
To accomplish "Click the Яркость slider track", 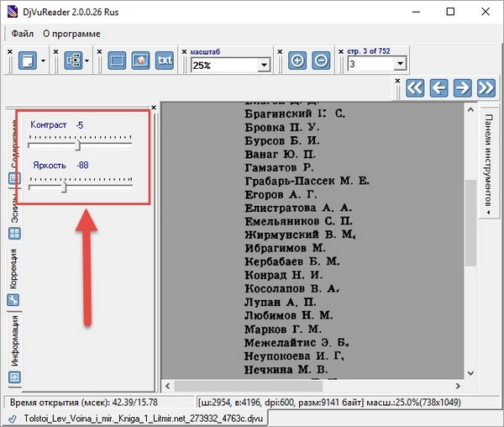I will click(80, 187).
